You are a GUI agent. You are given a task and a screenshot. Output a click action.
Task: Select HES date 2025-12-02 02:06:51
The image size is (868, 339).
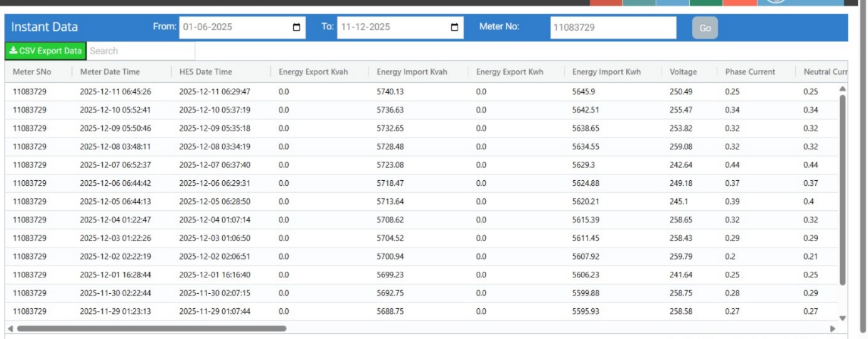point(215,256)
